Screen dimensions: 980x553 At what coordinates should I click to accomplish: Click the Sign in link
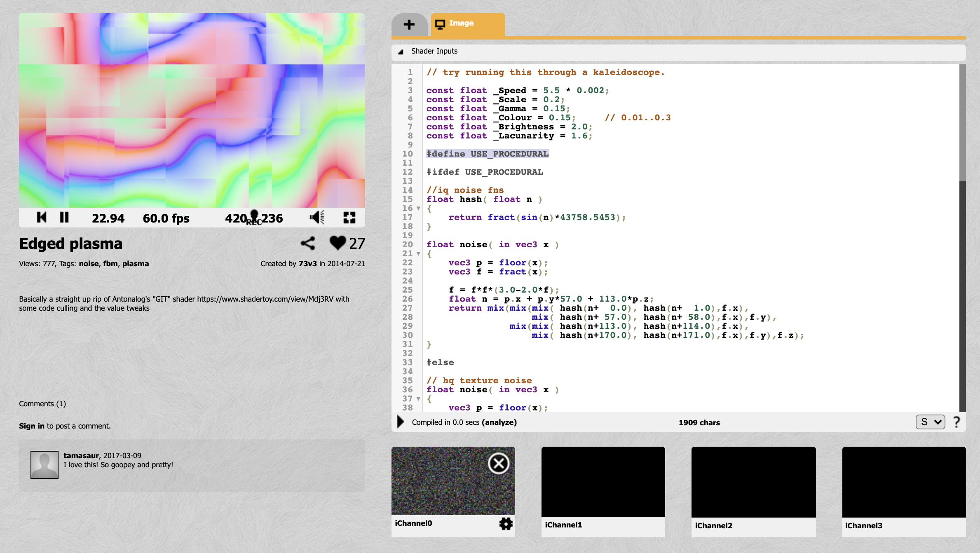click(x=32, y=426)
